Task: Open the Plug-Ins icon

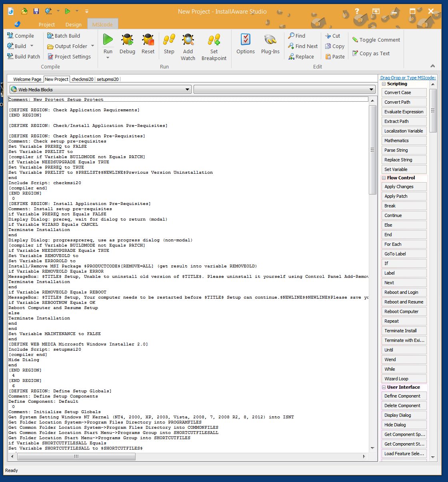Action: pyautogui.click(x=270, y=39)
